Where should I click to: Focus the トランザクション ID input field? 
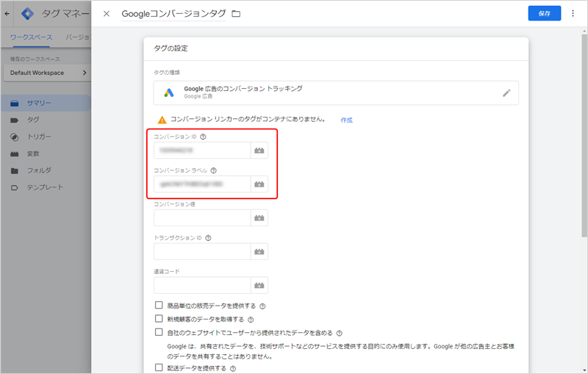coord(202,251)
